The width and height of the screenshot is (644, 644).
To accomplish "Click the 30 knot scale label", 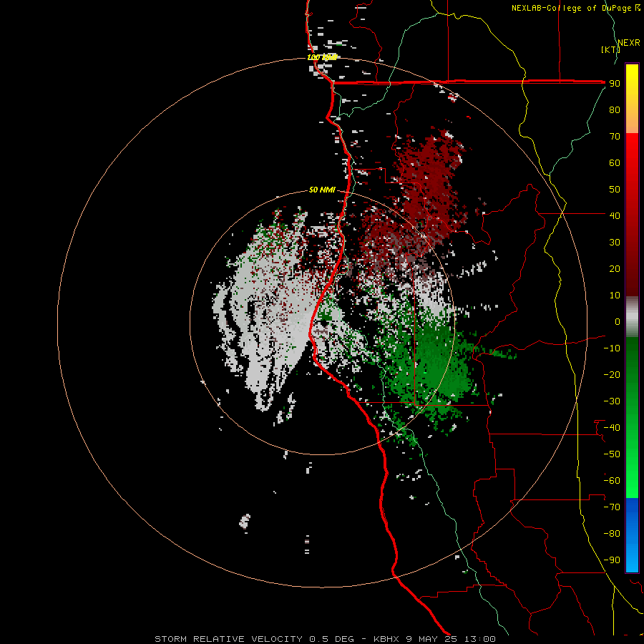I will coord(615,243).
